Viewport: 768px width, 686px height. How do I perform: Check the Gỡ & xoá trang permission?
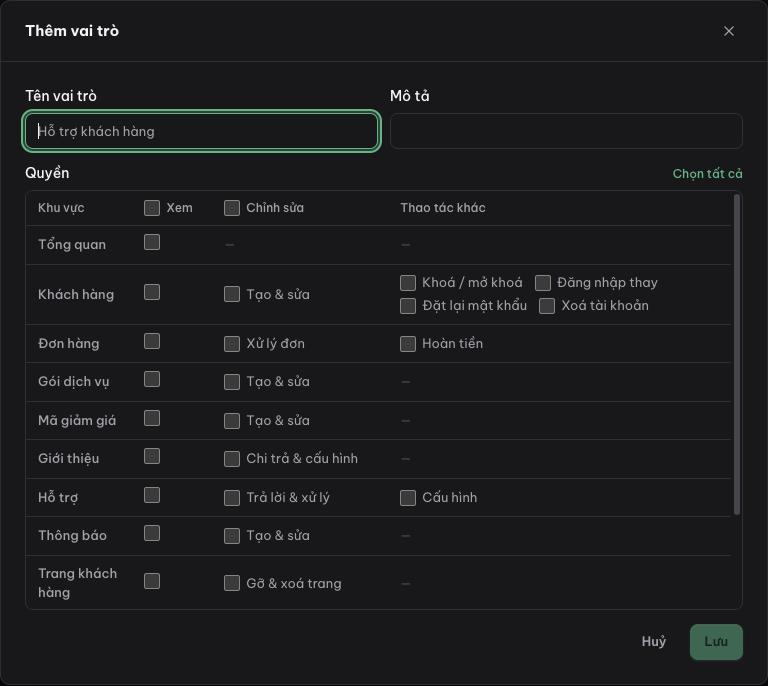tap(232, 583)
